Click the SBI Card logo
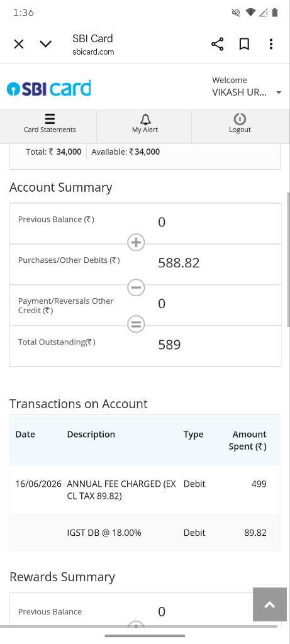 click(x=48, y=89)
